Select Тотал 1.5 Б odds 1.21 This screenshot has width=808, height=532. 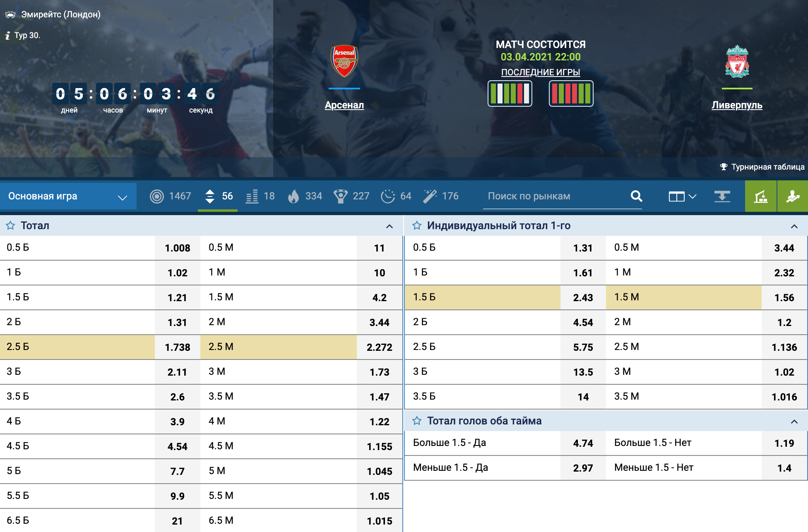[178, 297]
